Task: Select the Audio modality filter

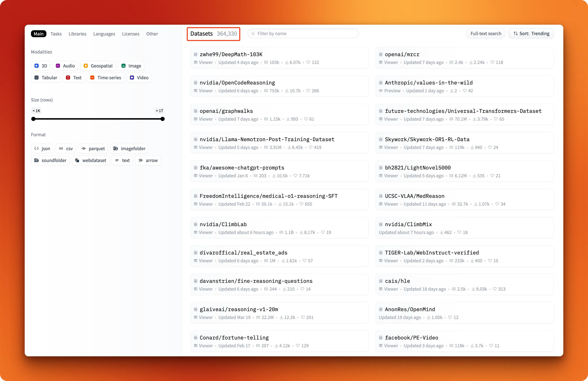Action: click(x=65, y=66)
